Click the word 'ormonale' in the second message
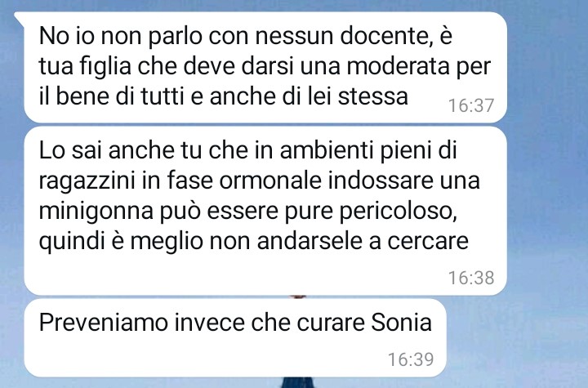 coord(270,181)
